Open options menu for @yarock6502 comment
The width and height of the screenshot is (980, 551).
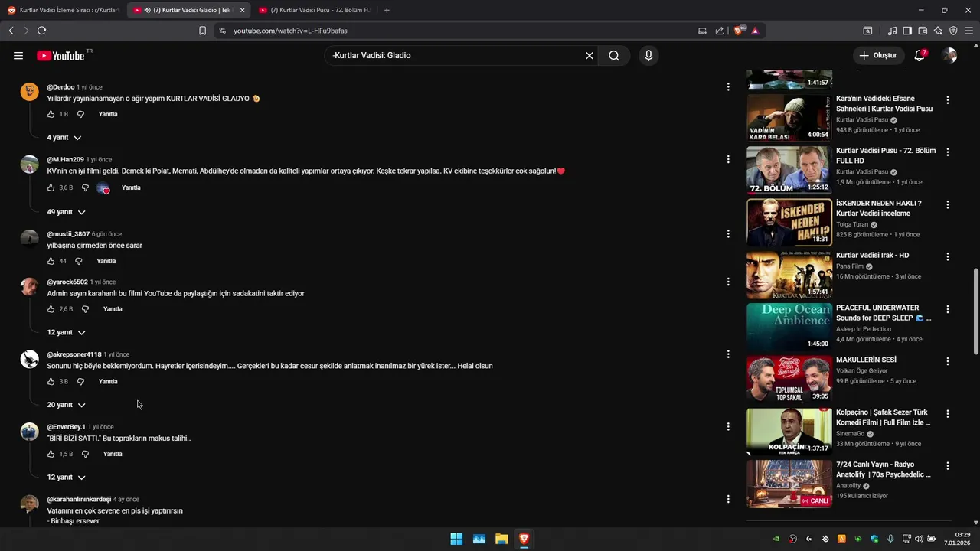728,282
